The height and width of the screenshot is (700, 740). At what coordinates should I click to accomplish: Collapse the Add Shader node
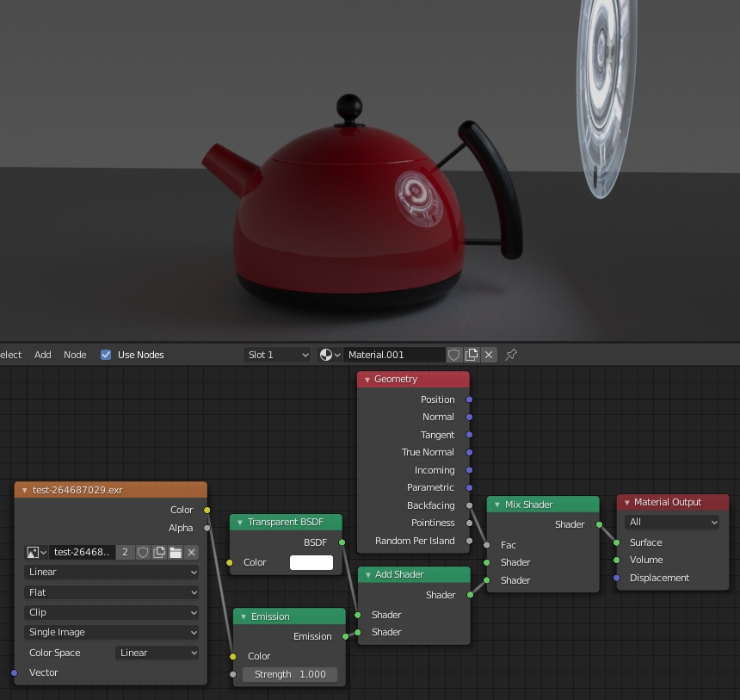click(368, 575)
